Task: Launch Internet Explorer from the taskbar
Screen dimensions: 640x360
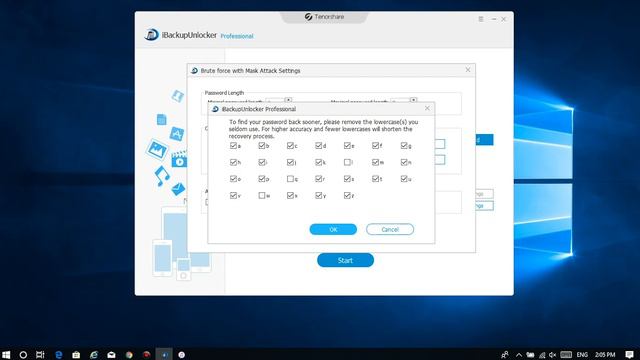Action: click(94, 355)
